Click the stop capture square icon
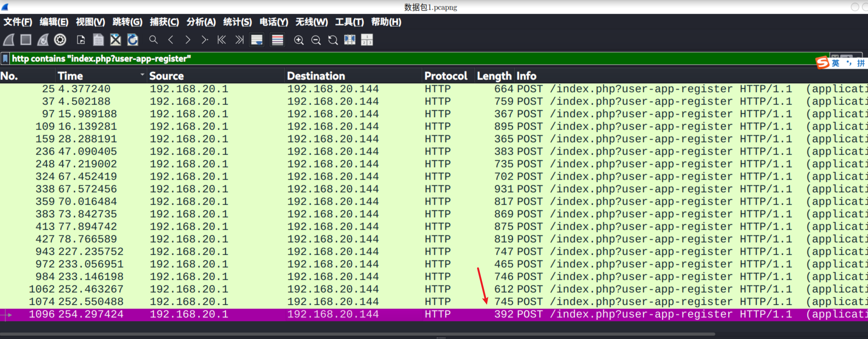The width and height of the screenshot is (868, 339). [26, 40]
